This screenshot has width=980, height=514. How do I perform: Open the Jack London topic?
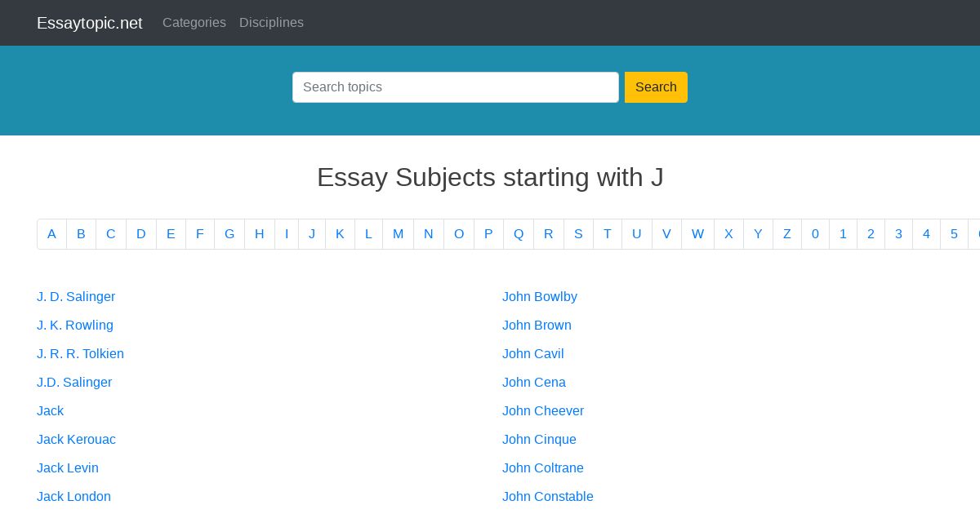[73, 497]
